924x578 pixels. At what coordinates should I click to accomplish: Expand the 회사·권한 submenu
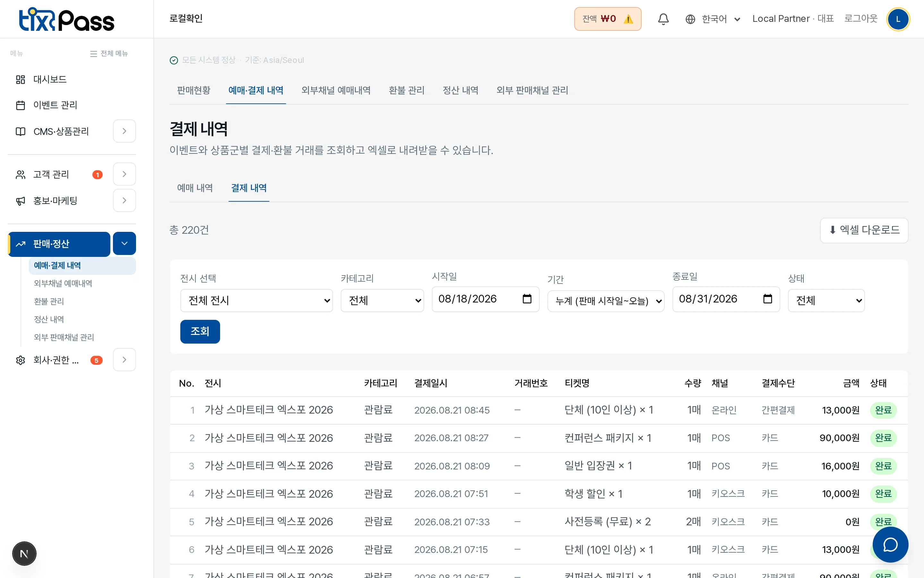click(124, 360)
